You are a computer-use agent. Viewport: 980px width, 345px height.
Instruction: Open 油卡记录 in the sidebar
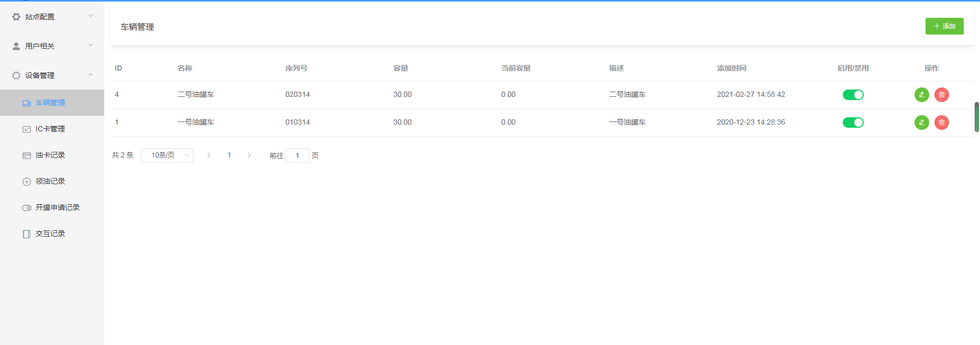(50, 155)
